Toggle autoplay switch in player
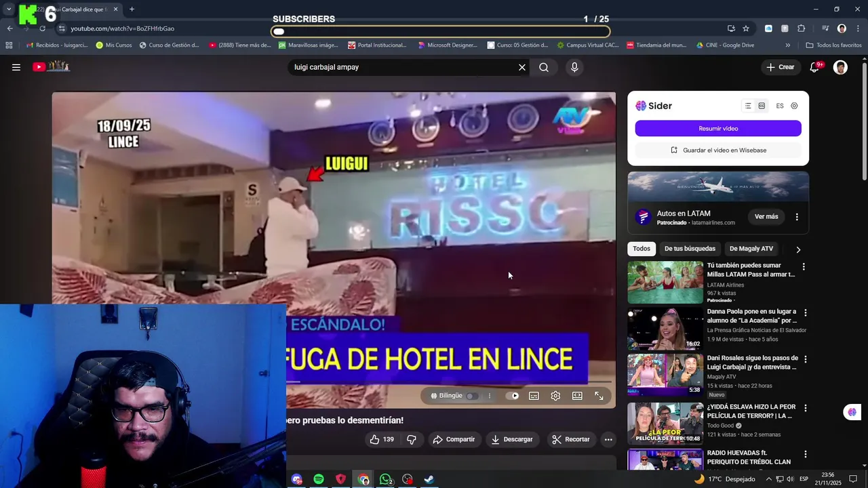868x488 pixels. point(513,396)
